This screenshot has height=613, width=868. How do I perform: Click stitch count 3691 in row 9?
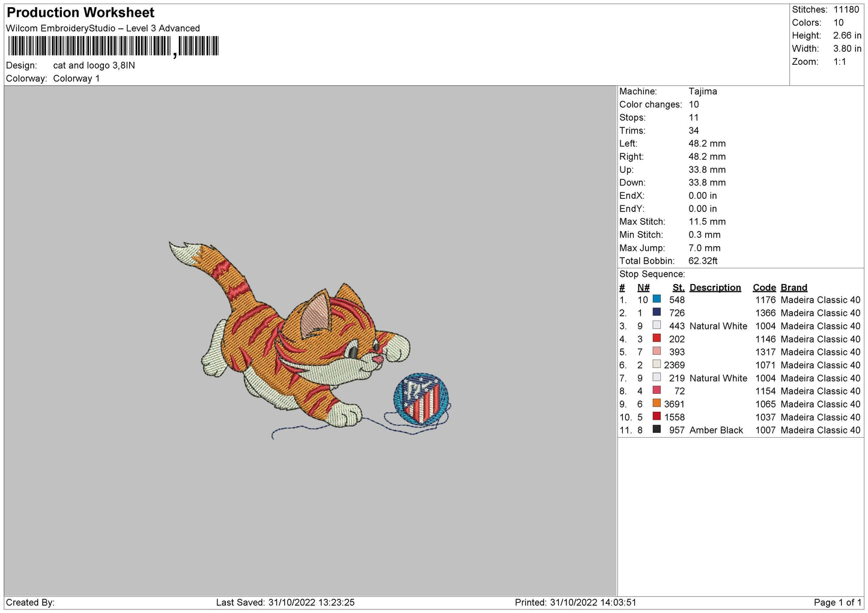(674, 404)
